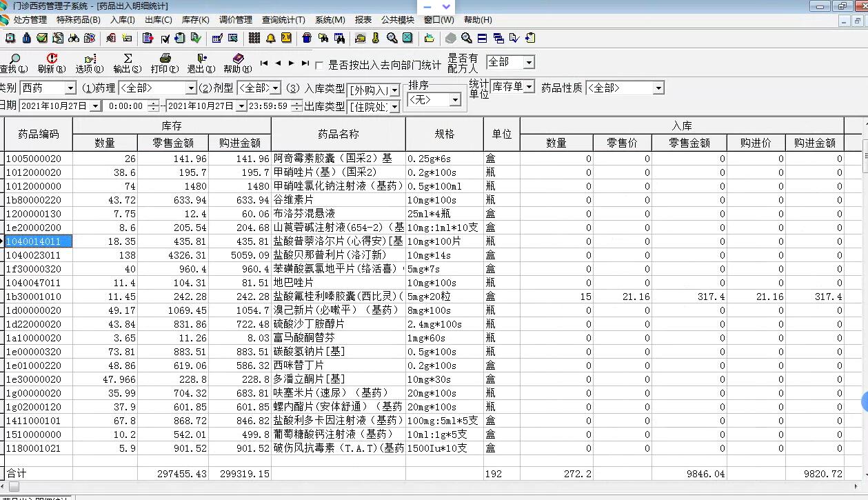Image resolution: width=868 pixels, height=500 pixels.
Task: Click the teal square icon after the magnifier
Action: coord(407,38)
